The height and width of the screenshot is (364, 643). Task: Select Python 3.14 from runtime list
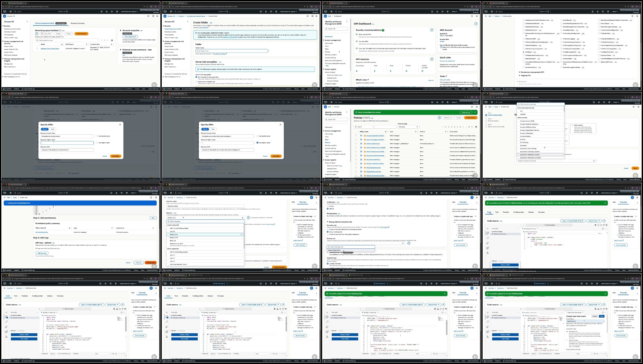coord(174,238)
